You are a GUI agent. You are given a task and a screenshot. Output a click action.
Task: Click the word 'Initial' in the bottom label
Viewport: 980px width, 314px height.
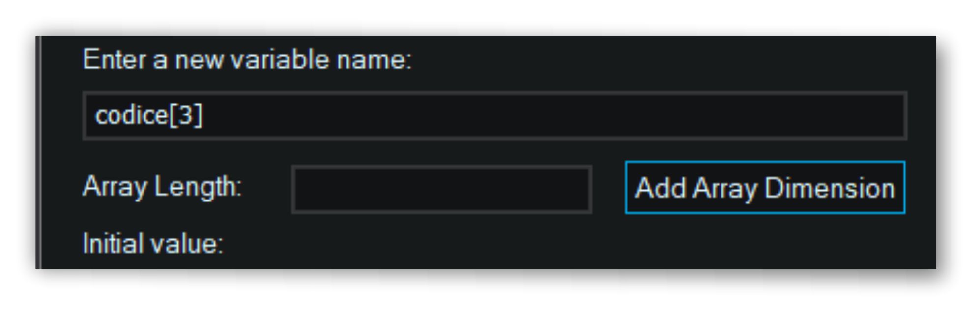114,243
